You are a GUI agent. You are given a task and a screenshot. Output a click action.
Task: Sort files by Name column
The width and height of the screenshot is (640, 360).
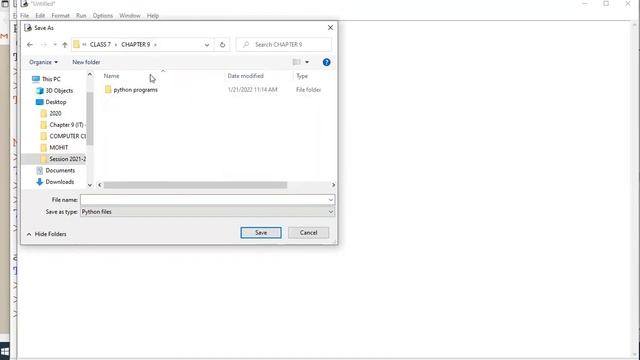coord(111,76)
